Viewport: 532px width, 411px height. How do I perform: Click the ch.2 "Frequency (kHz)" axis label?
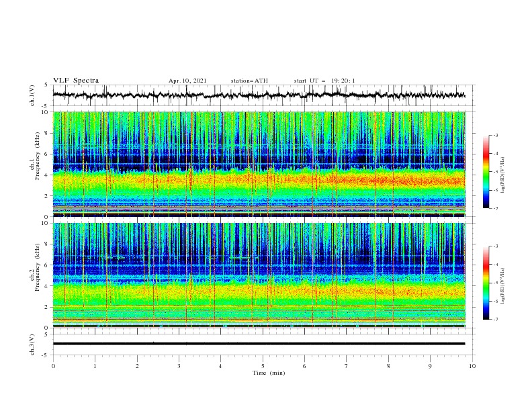click(38, 267)
